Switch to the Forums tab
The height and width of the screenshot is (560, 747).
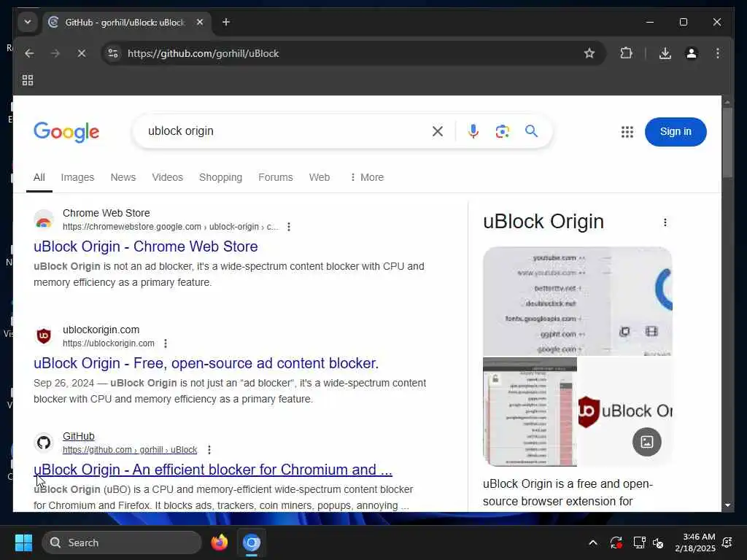click(275, 177)
